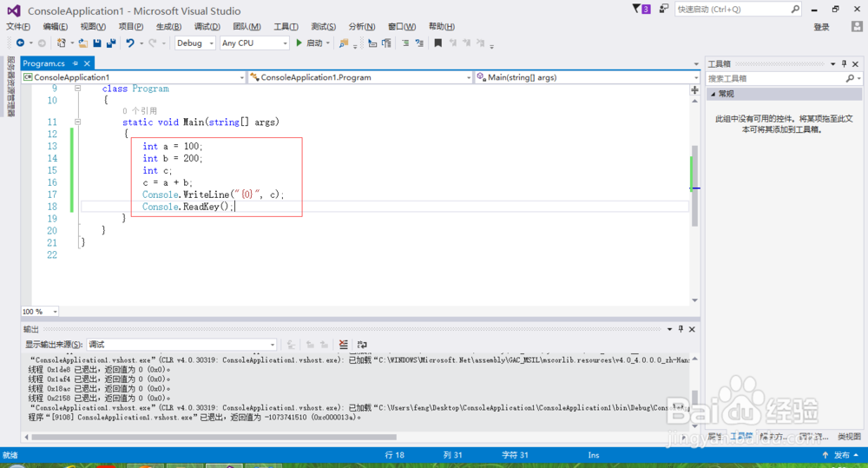Collapse the Main method code region
Screen dimensions: 868x468
[77, 122]
